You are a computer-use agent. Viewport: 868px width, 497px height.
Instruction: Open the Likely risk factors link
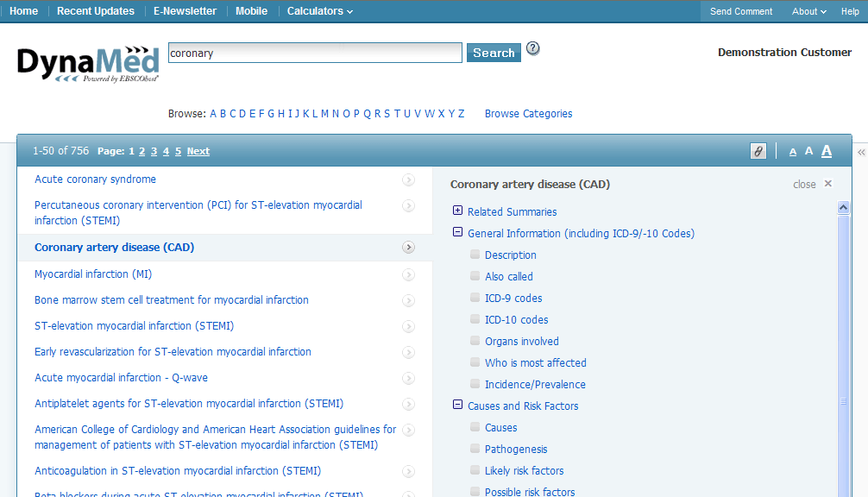(525, 471)
